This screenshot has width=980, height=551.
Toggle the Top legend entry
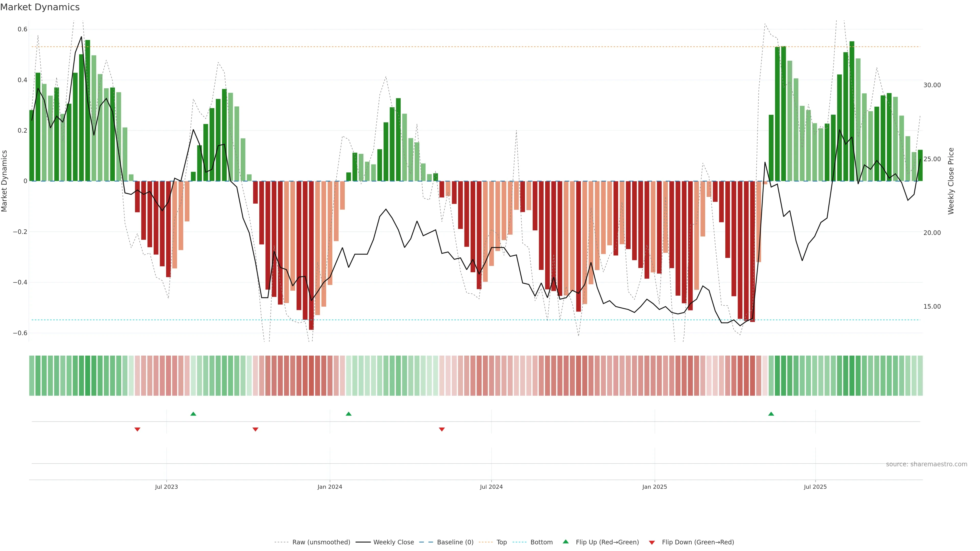coord(501,542)
